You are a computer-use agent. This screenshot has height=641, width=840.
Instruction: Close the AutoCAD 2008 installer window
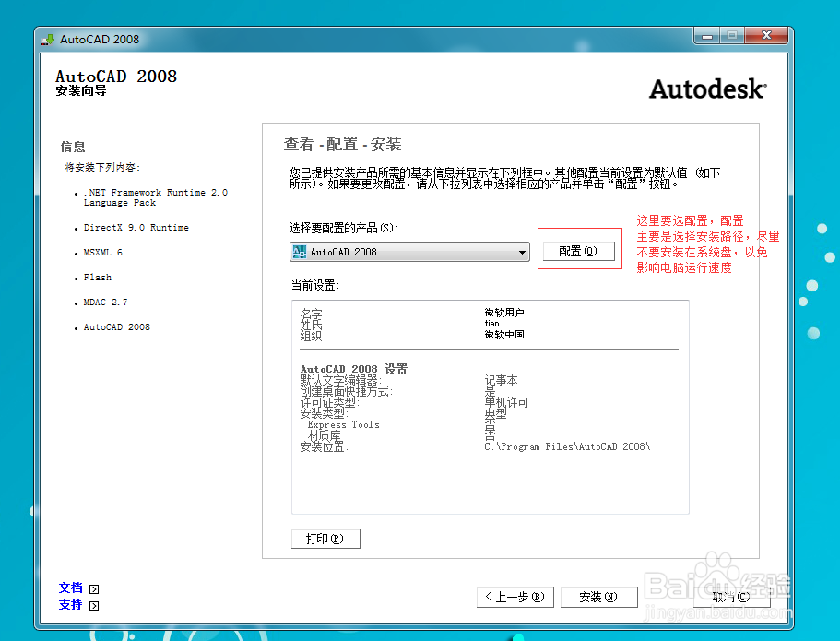click(x=766, y=36)
